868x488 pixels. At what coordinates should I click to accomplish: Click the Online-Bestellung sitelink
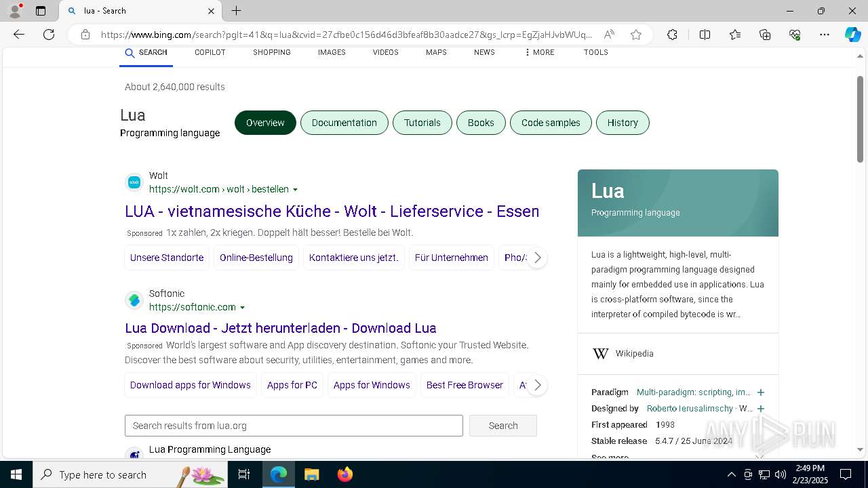256,258
